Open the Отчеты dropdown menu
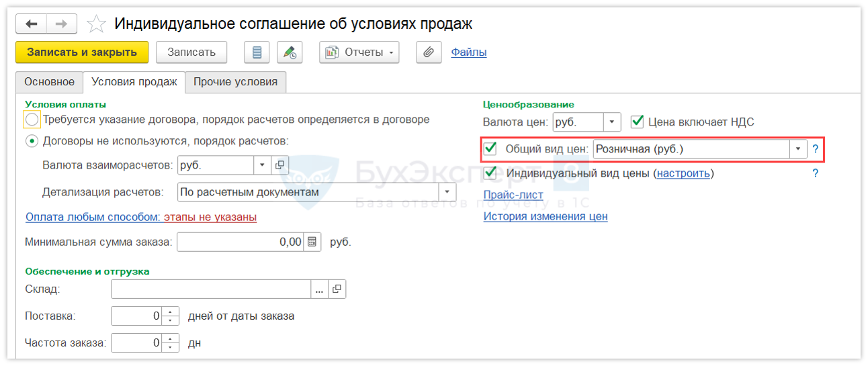This screenshot has width=868, height=366. pyautogui.click(x=359, y=52)
